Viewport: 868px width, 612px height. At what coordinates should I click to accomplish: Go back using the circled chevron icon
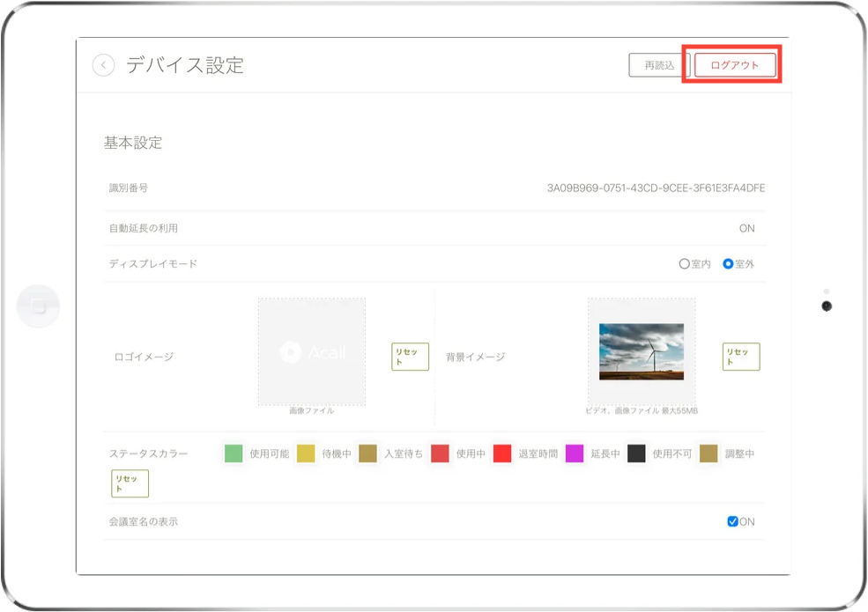click(103, 65)
